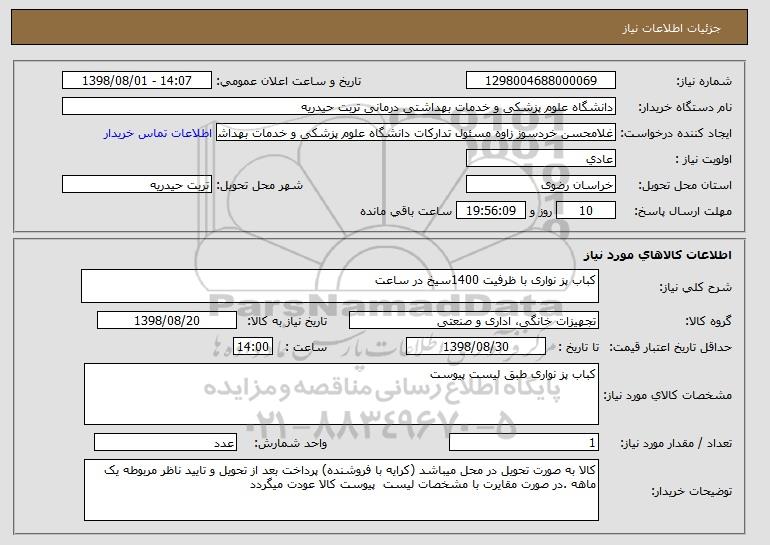
Task: Click the حداقل تاریخ اعتبار قیمت label
Action: [x=670, y=347]
